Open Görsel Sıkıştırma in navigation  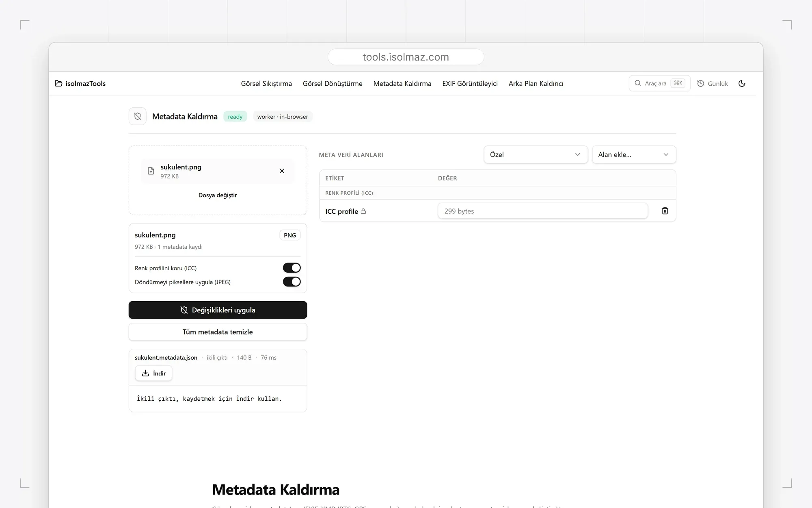266,83
